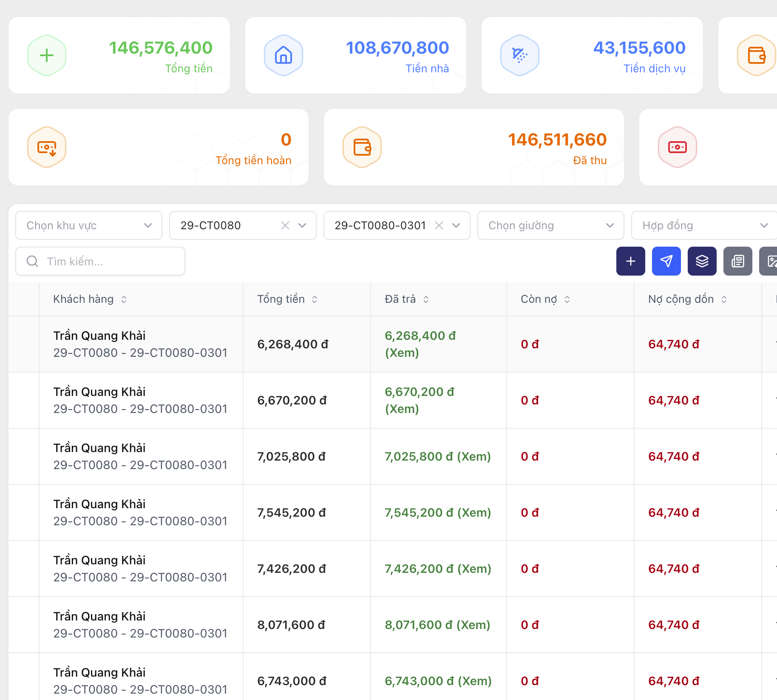Click the shower icon for Tiền dịch vụ

tap(519, 55)
